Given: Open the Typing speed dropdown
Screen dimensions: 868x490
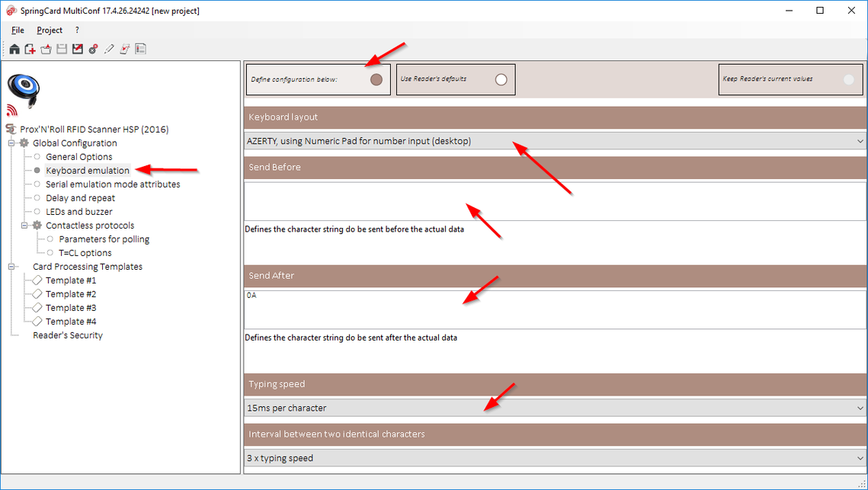Looking at the screenshot, I should click(x=555, y=408).
